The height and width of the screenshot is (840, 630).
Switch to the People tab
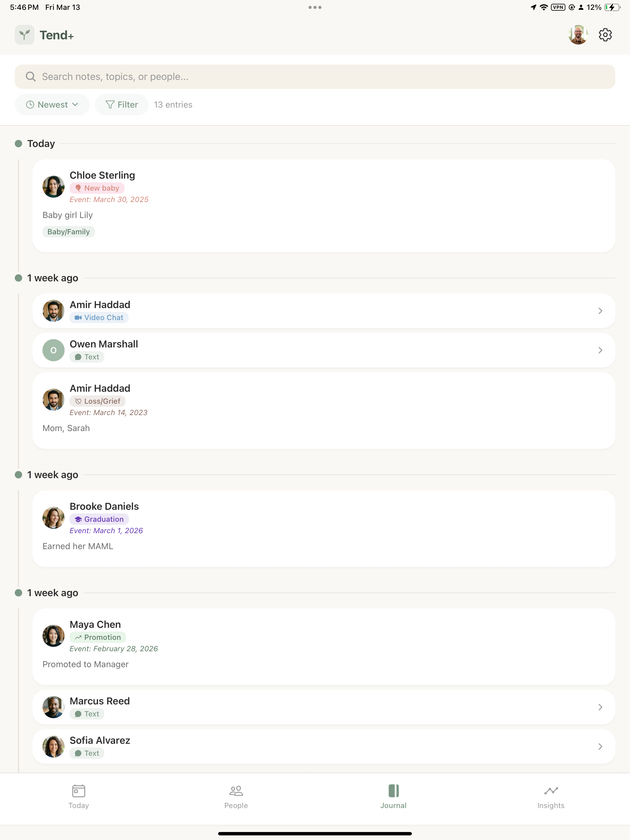(236, 797)
